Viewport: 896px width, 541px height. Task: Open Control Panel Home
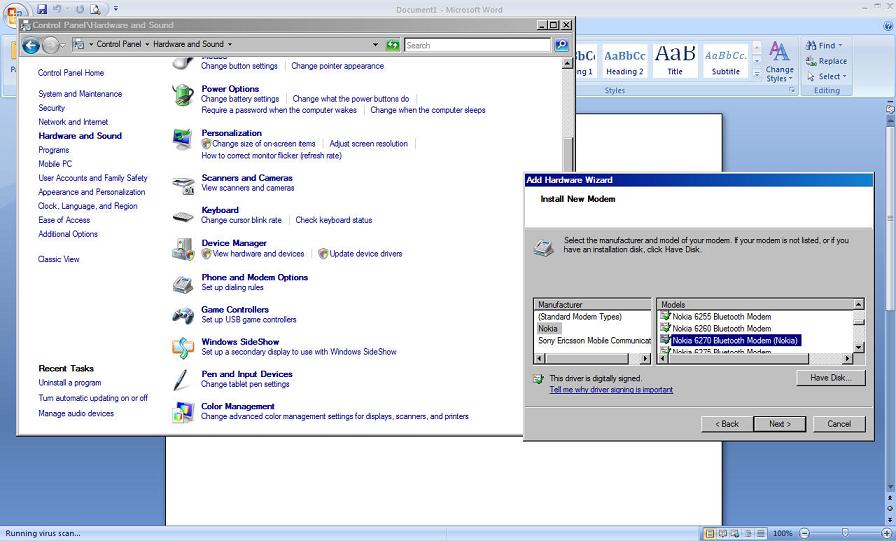pyautogui.click(x=71, y=73)
